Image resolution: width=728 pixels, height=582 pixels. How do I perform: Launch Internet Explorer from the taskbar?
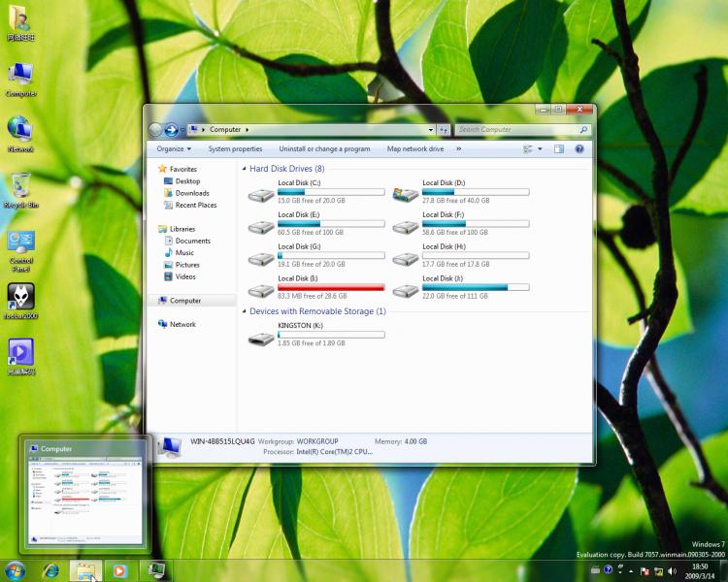[50, 570]
